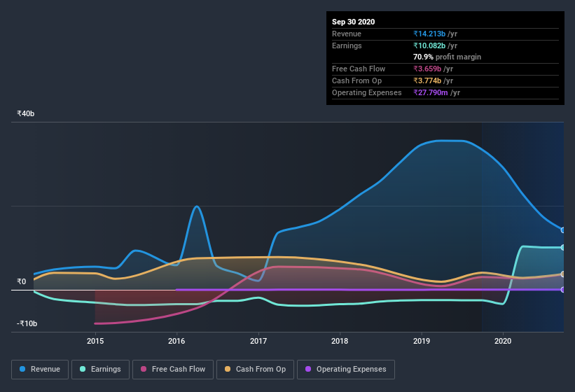Click the Earnings endpoint marker on chart
Screen dimensions: 575x392
[563, 248]
